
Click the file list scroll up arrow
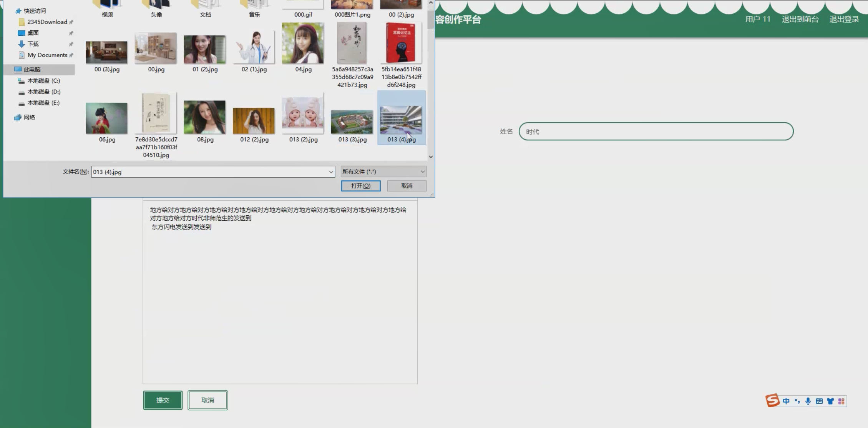(x=431, y=3)
